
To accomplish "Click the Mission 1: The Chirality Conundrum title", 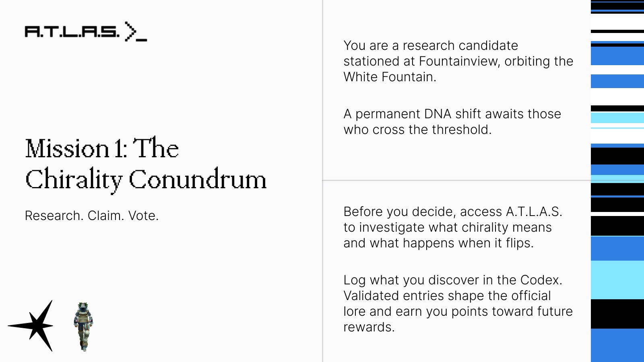I will pyautogui.click(x=146, y=164).
